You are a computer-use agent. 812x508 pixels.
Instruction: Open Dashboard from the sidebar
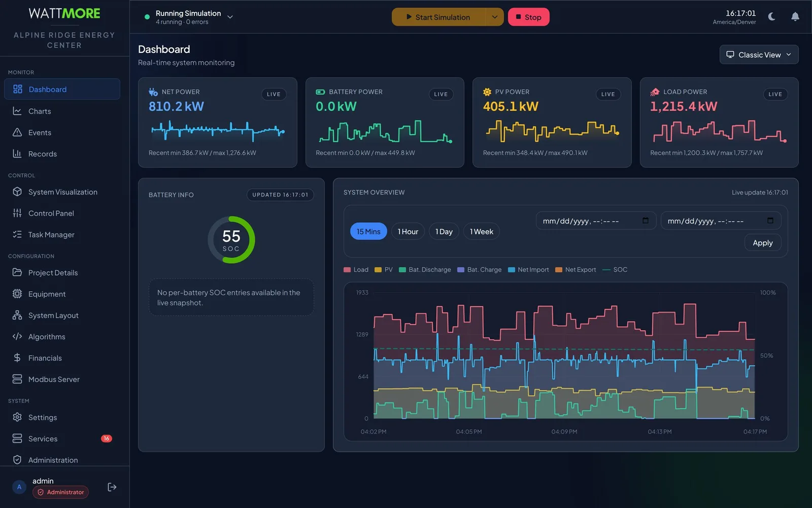(62, 89)
